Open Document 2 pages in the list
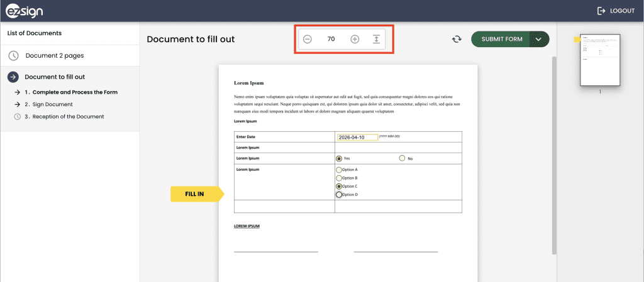The height and width of the screenshot is (282, 644). pos(55,56)
